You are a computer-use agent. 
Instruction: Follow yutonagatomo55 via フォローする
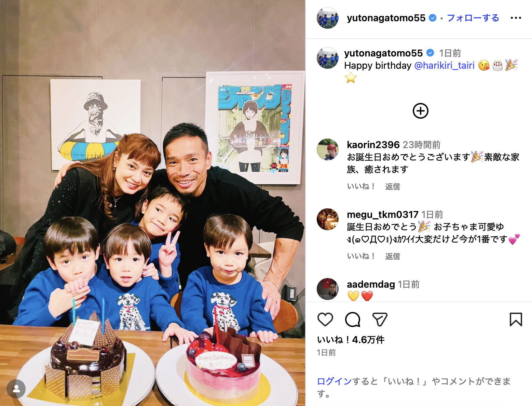(473, 18)
